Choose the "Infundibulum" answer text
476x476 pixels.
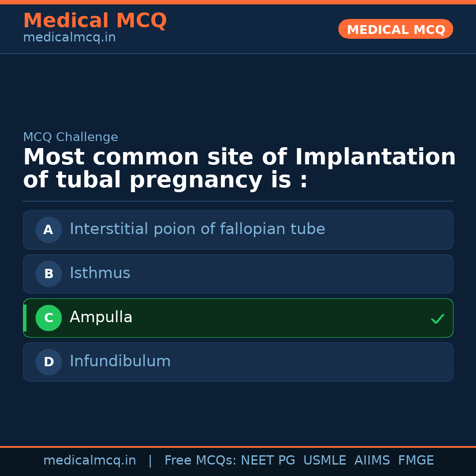(120, 361)
